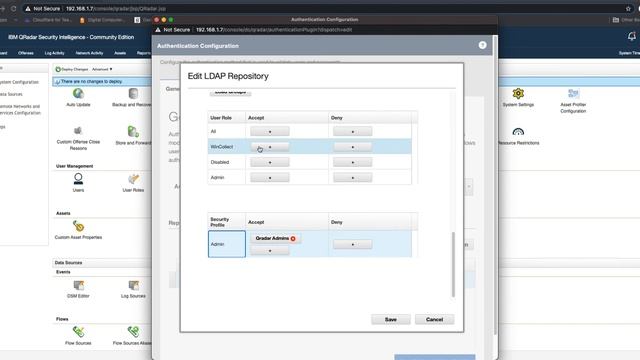The image size is (640, 360).
Task: Open Custom Offense Close Reasons icon
Action: [x=78, y=131]
